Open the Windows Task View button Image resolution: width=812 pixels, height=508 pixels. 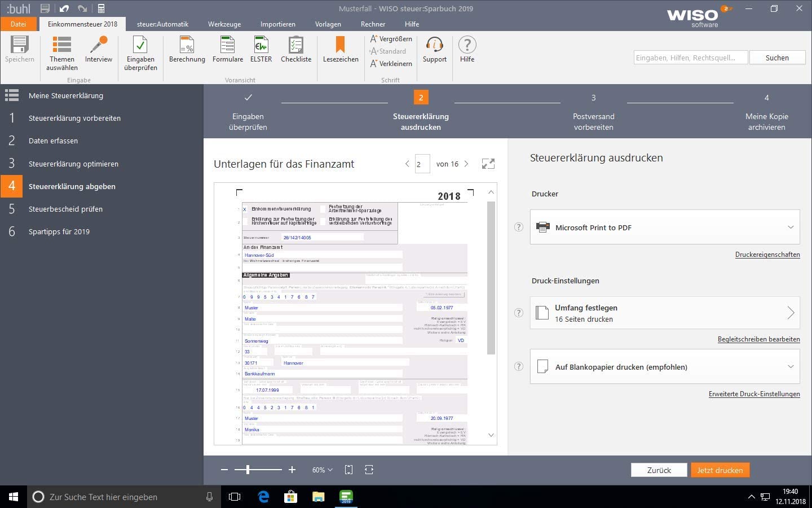(235, 497)
